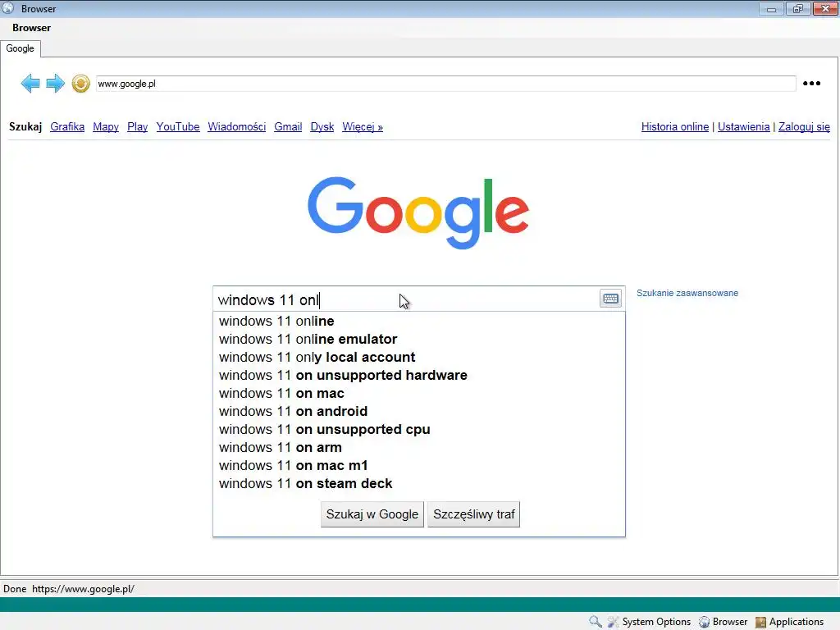Choose suggestion windows 11 only local account
Viewport: 840px width, 630px height.
tap(419, 358)
